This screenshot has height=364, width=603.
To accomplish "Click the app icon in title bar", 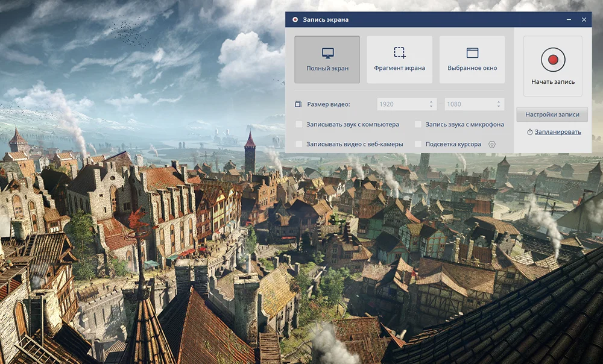I will pos(295,20).
